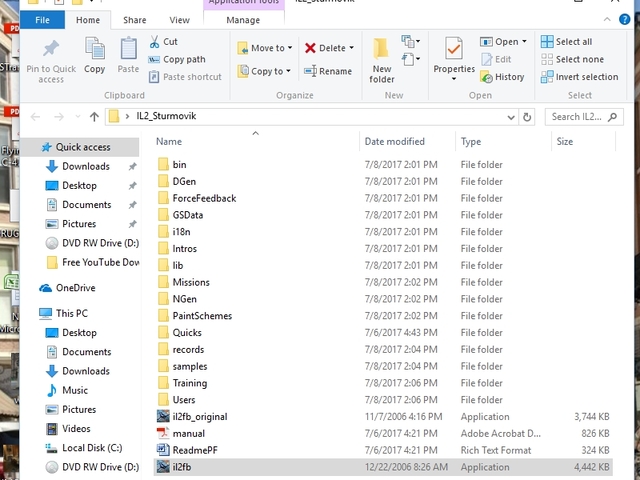
Task: Open the blue Help question mark icon
Action: (x=624, y=19)
